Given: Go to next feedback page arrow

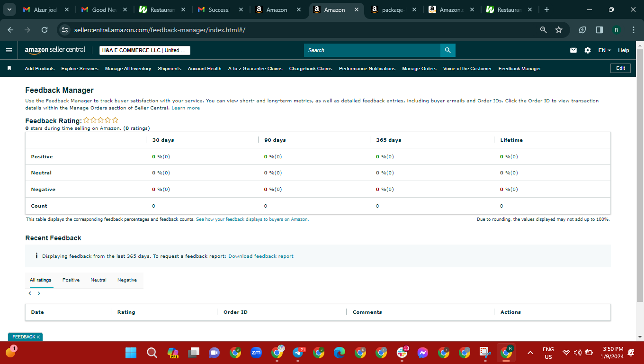Looking at the screenshot, I should [39, 293].
